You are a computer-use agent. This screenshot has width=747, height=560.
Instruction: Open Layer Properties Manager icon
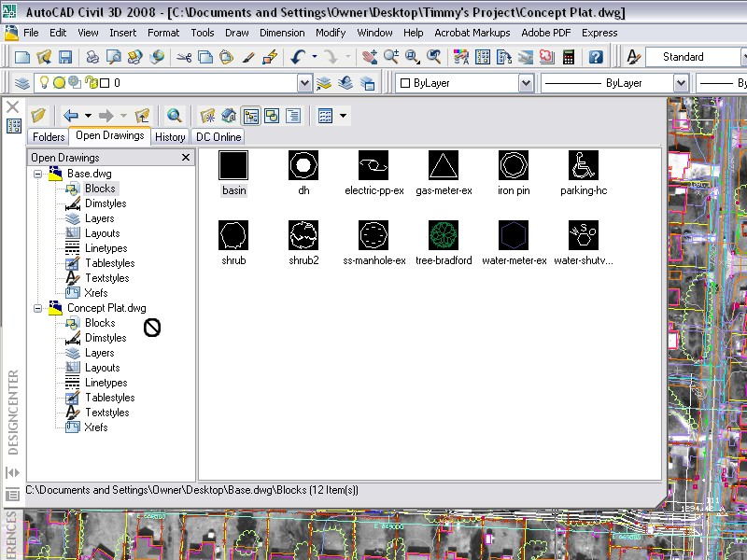coord(22,83)
